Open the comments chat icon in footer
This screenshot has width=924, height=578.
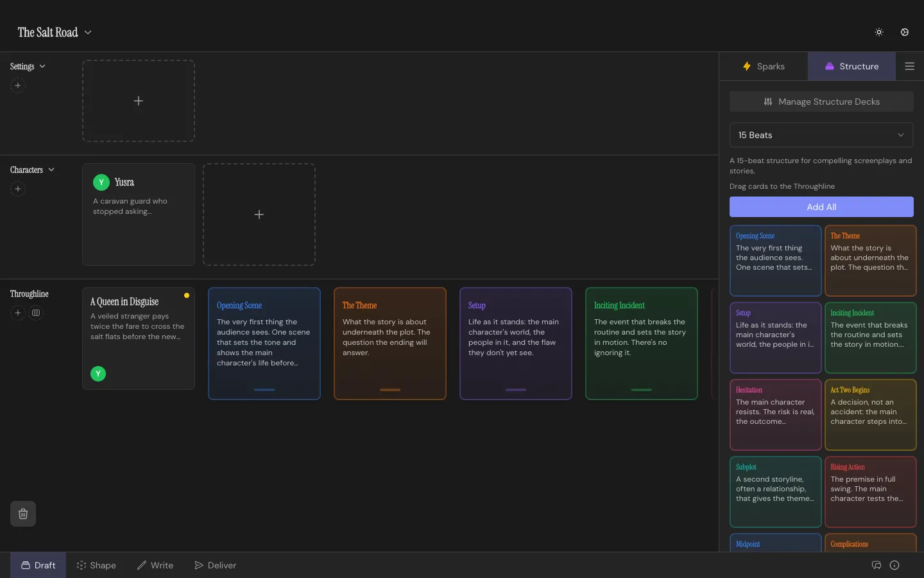click(877, 565)
